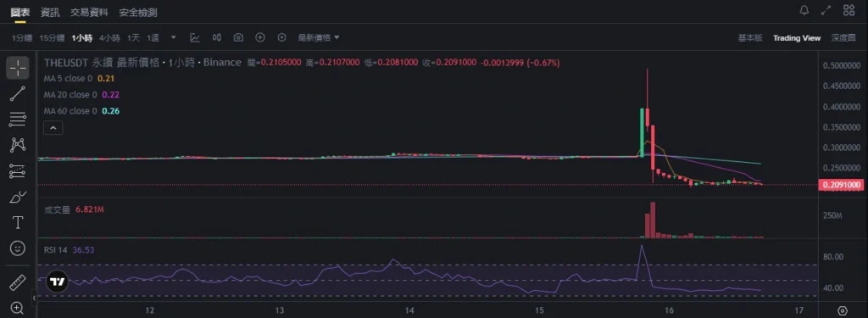Select the MA 5 close indicator legend

tap(79, 79)
